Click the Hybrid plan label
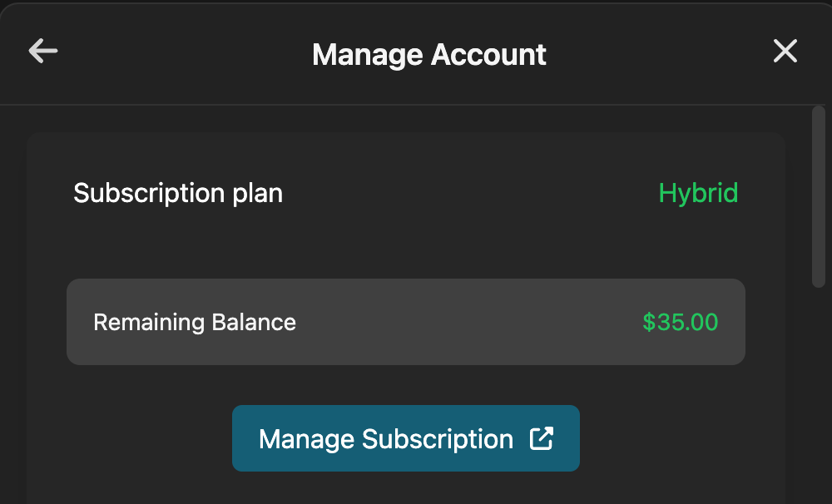Viewport: 832px width, 504px height. pos(698,193)
